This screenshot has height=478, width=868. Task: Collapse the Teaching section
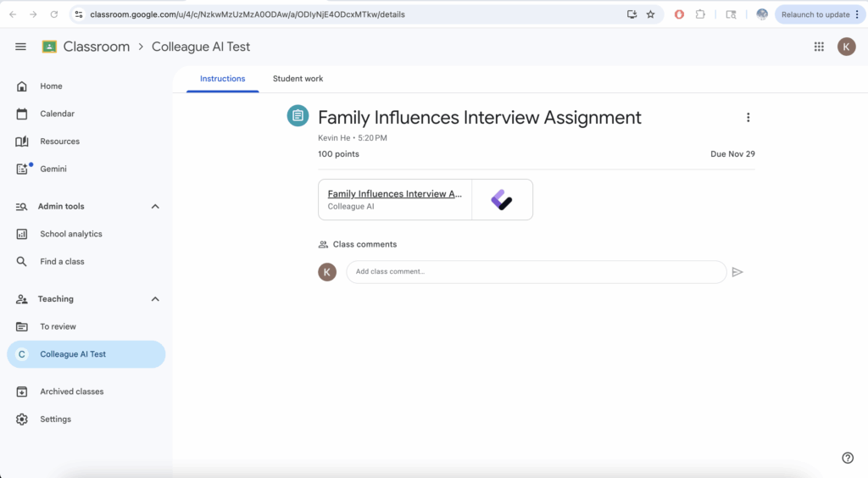click(x=155, y=299)
